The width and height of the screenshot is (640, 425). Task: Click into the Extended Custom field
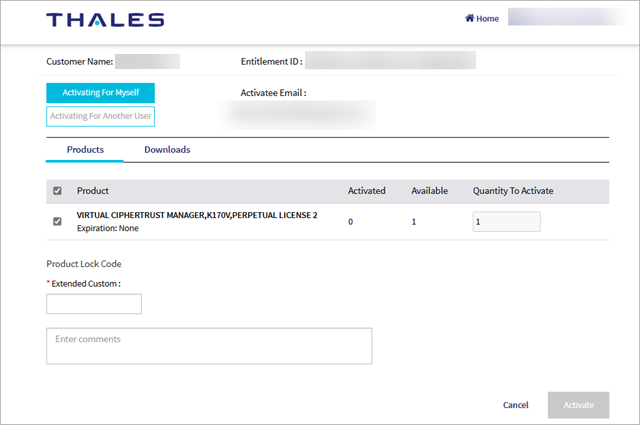coord(94,304)
